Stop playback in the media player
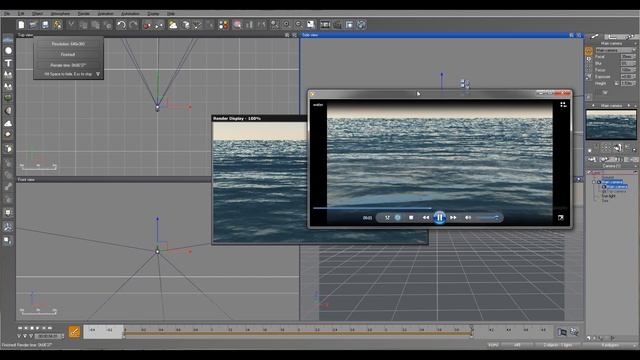This screenshot has height=360, width=640. tap(411, 218)
